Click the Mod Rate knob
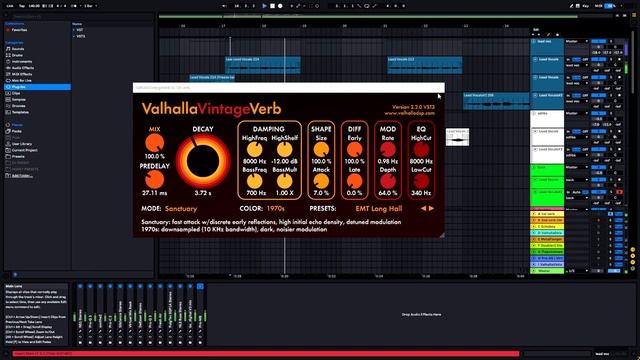Viewport: 640px width, 360px height. pos(388,149)
